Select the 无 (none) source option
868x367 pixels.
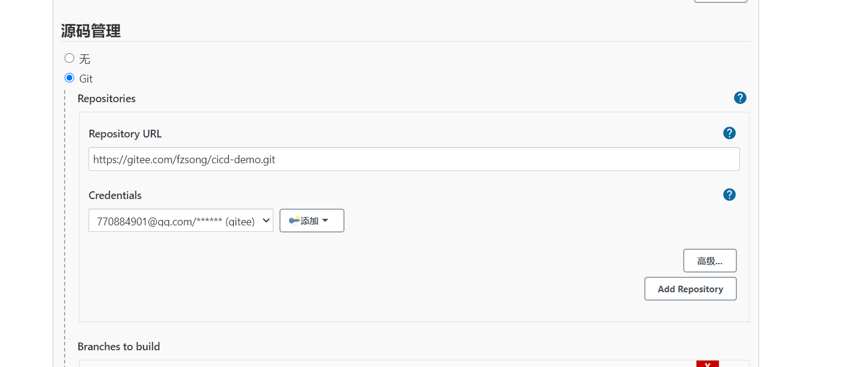tap(69, 59)
